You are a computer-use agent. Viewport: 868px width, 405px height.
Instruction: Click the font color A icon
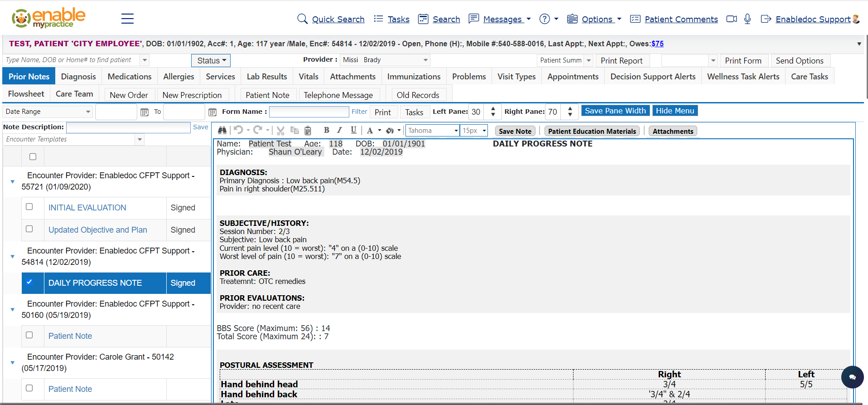(x=370, y=131)
